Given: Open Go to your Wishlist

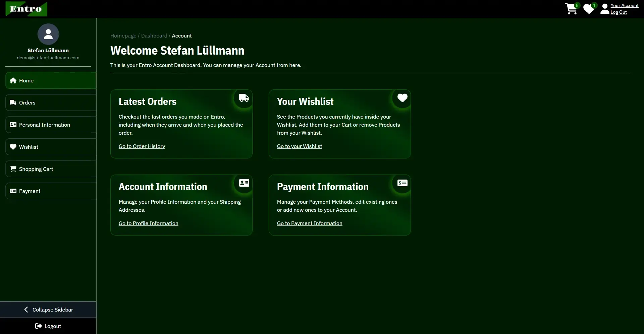Looking at the screenshot, I should coord(299,146).
